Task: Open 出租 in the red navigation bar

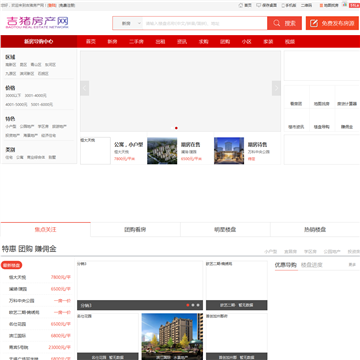Action: 160,42
